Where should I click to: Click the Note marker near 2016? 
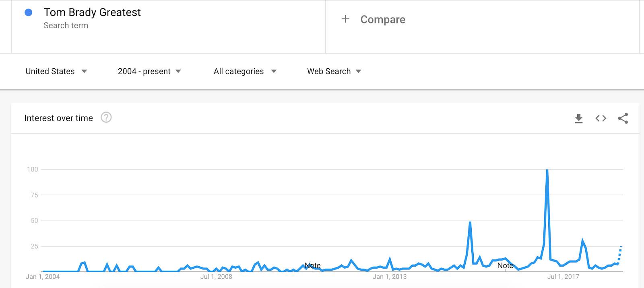pos(505,265)
